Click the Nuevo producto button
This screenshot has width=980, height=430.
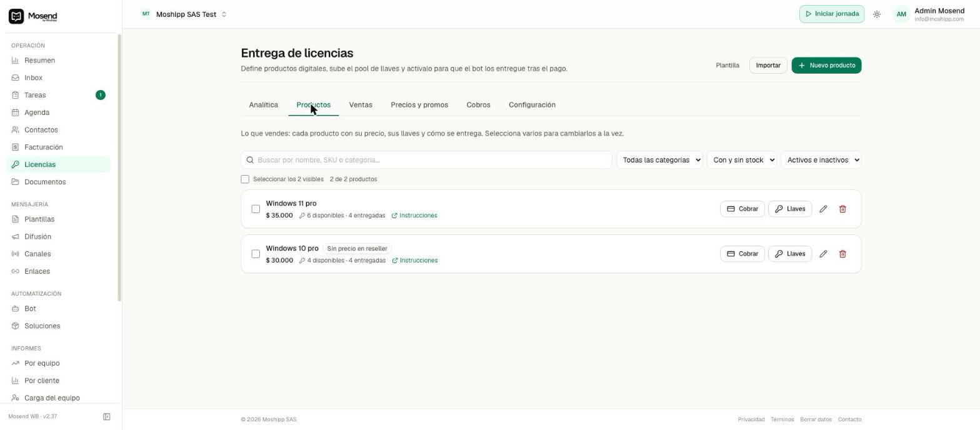(826, 66)
